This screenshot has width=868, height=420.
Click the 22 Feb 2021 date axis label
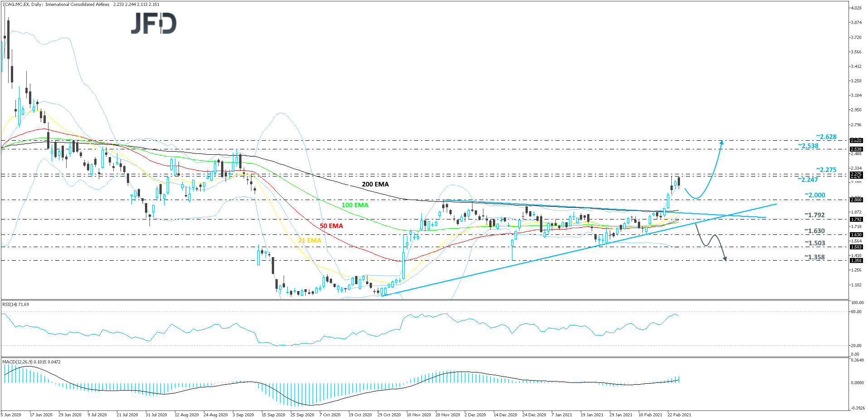pos(679,414)
